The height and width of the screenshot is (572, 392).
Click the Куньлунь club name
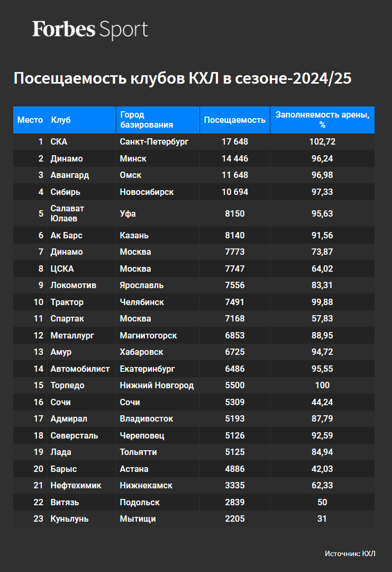tap(69, 519)
